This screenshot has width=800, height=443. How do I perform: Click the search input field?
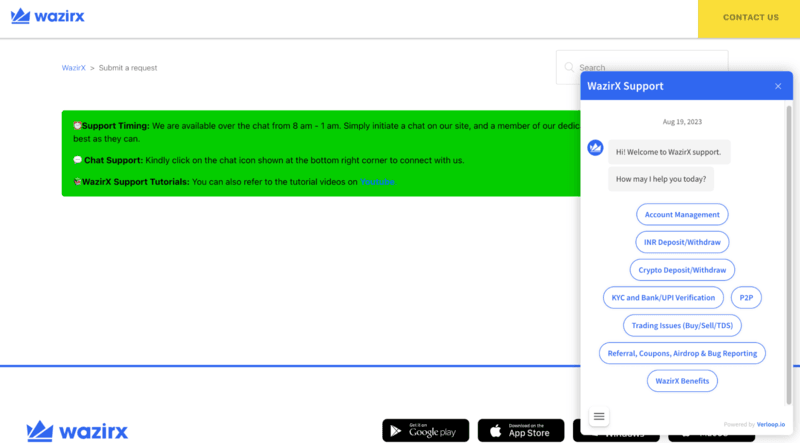click(642, 67)
